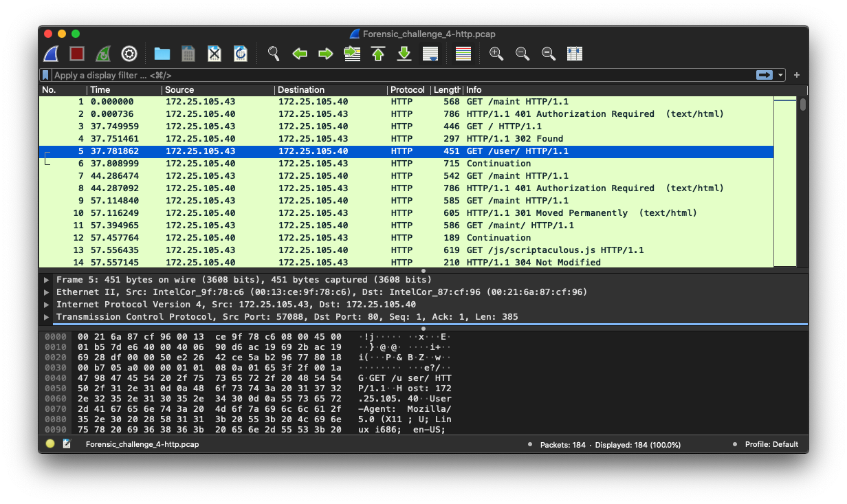Click into the display filter field

(399, 75)
